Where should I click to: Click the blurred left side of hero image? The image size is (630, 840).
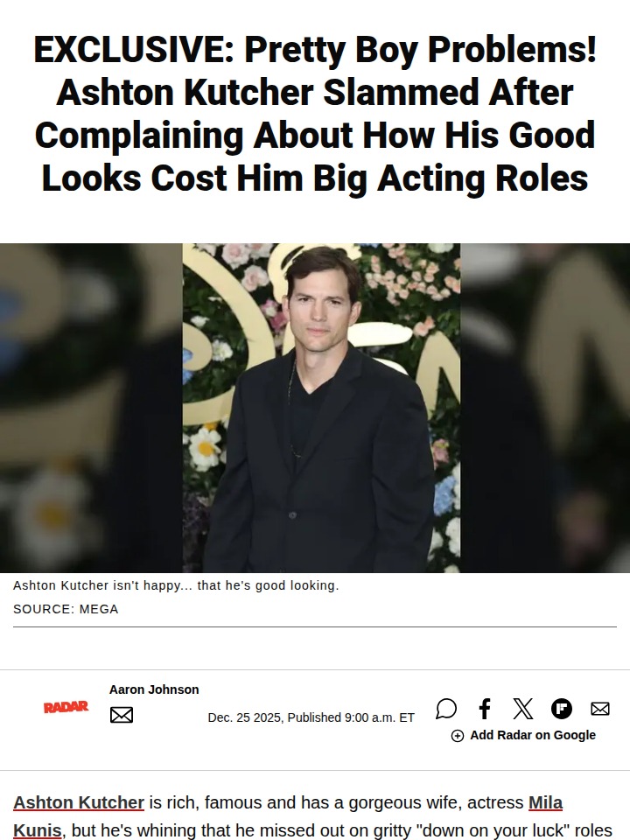pos(91,409)
